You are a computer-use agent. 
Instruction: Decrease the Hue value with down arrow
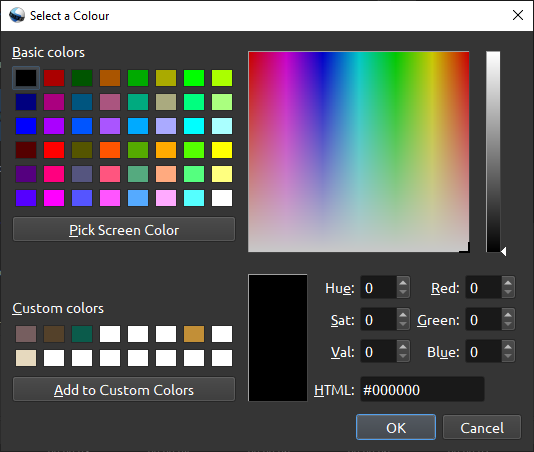pos(403,293)
